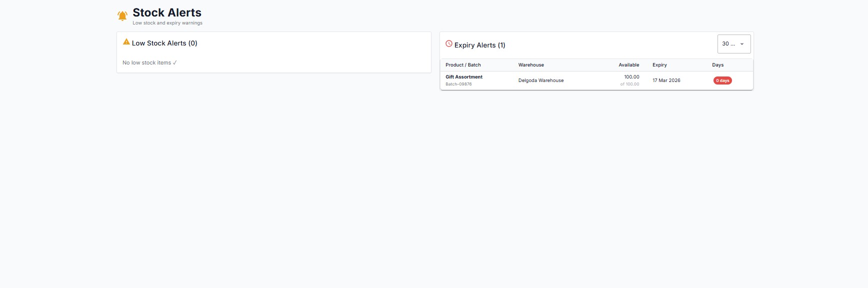Click the Available column header
868x288 pixels.
pos(628,65)
